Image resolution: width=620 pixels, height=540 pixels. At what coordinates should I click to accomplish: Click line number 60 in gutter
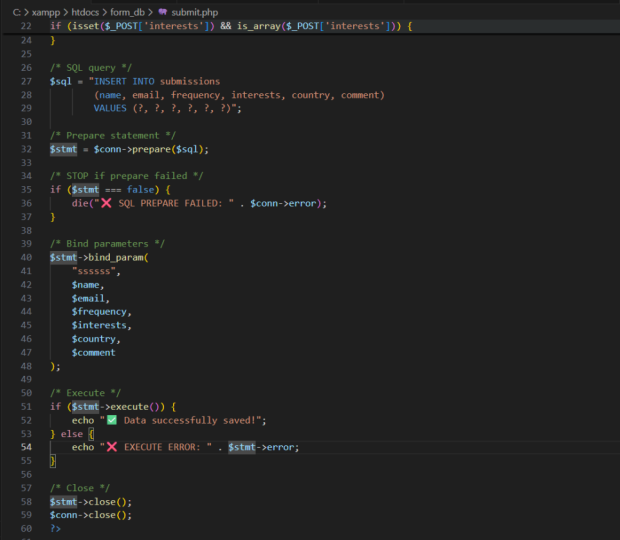click(x=26, y=529)
